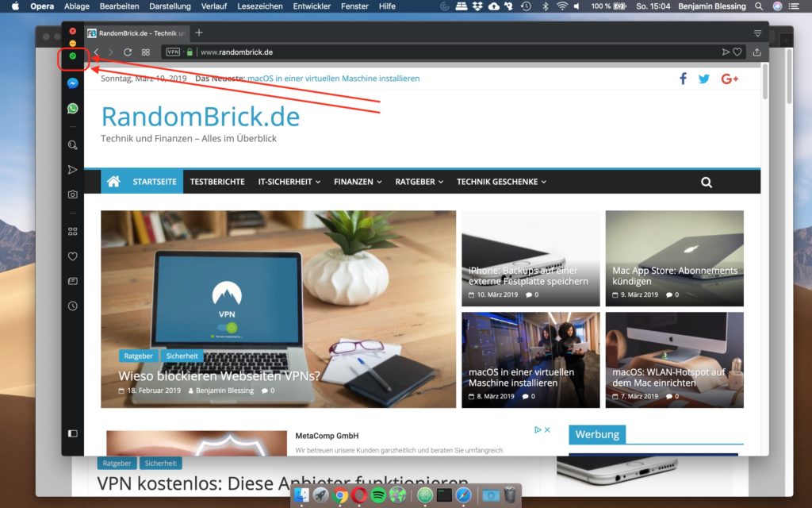Open TESTBERICHTE in the navigation bar
The image size is (812, 508).
[217, 182]
